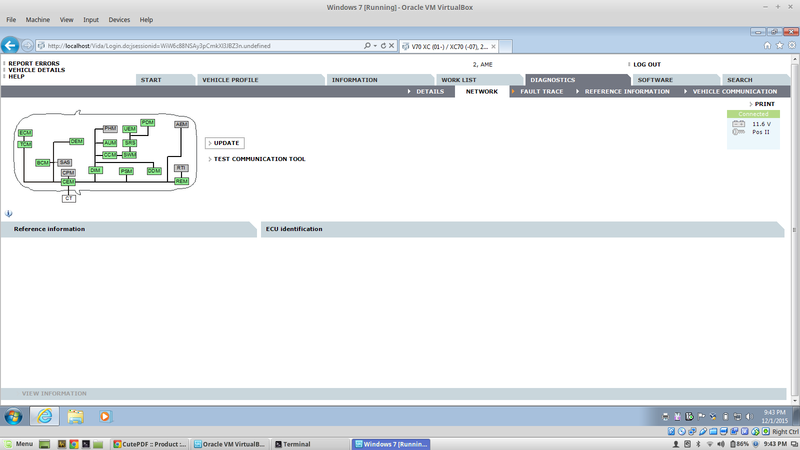Screen dimensions: 800x450
Task: Open the address bar dropdown arrow
Action: [x=375, y=45]
